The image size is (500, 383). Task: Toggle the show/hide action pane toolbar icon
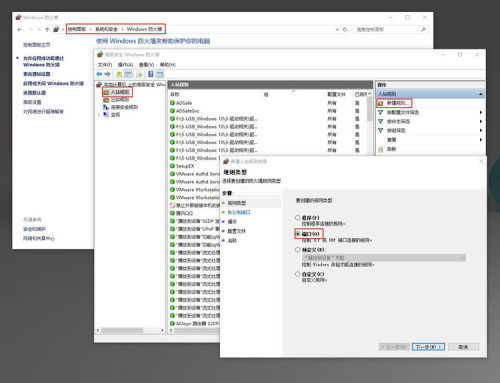(160, 74)
